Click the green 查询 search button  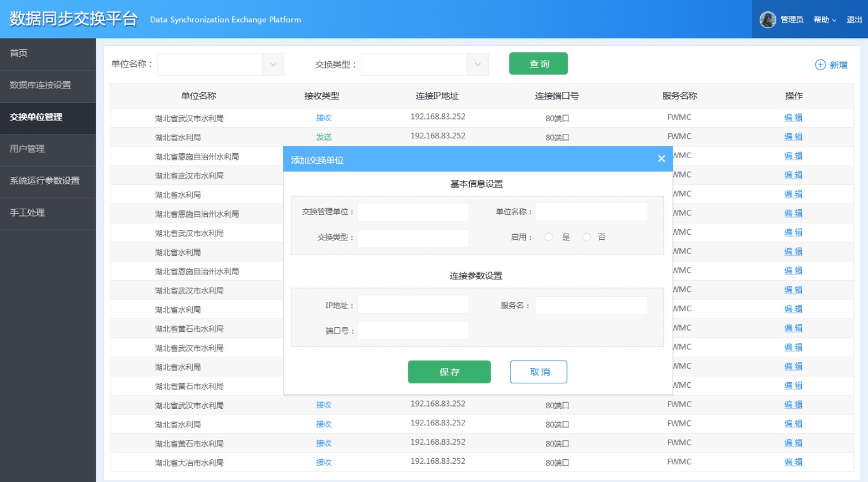pos(538,64)
